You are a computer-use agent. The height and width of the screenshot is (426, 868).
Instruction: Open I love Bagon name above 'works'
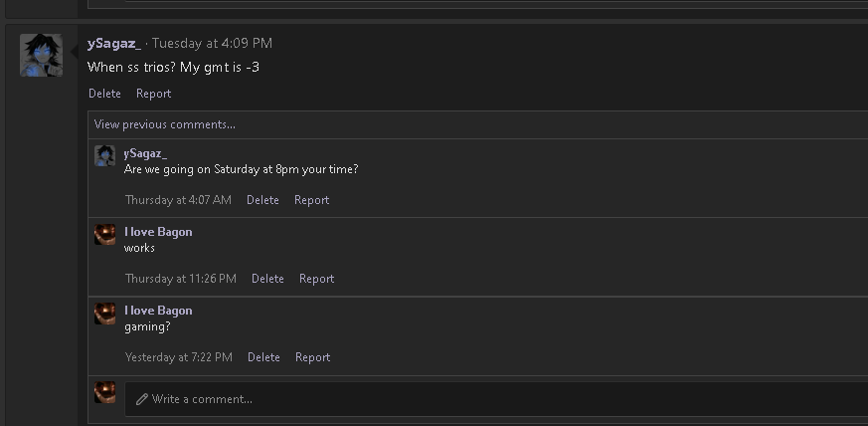pos(158,232)
